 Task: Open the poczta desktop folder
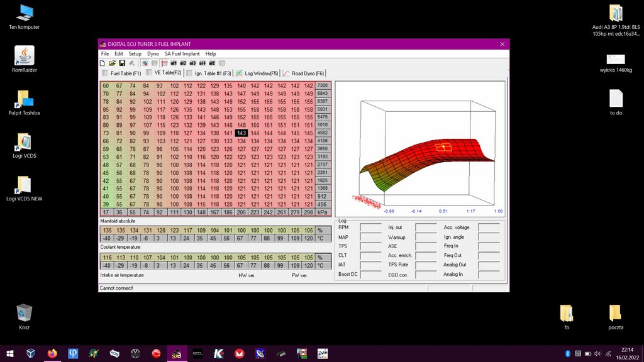[x=615, y=317]
